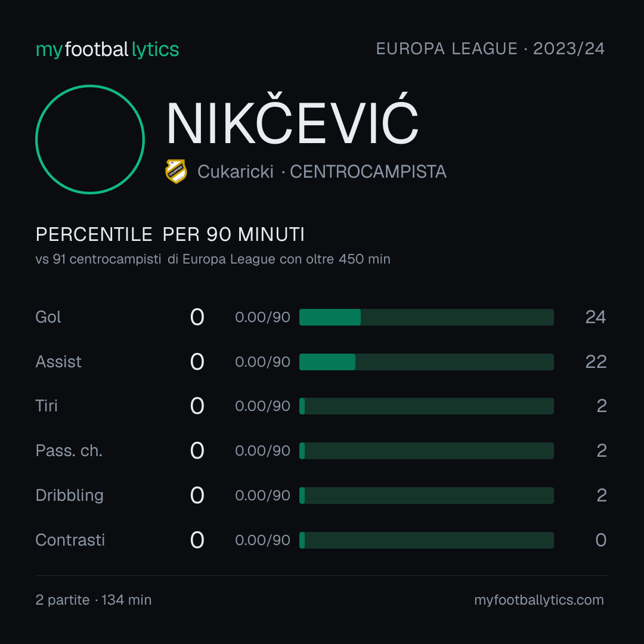
Task: Click the Dribbling percentile bar
Action: tap(426, 496)
